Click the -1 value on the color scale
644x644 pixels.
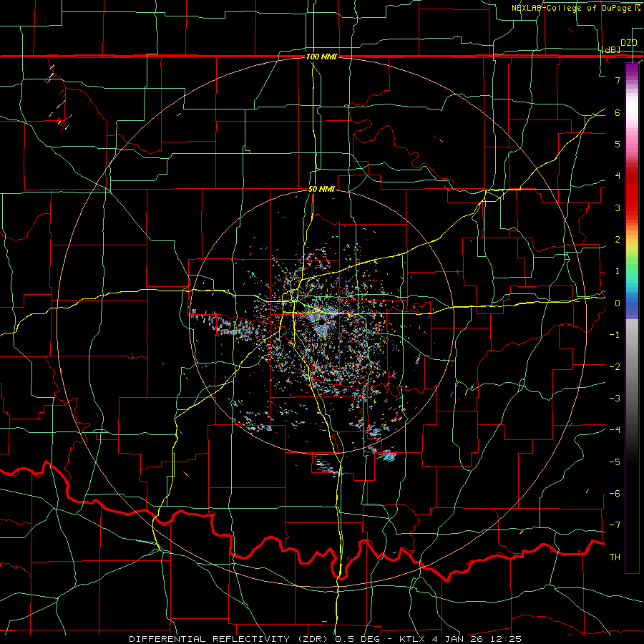tap(615, 335)
